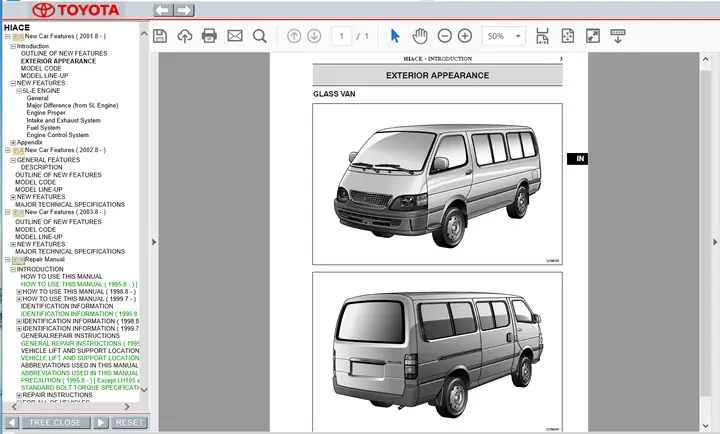Screen dimensions: 720x434
Task: Expand HOW TO USE THIS MANUAL (1998.8 -)
Action: [19, 292]
